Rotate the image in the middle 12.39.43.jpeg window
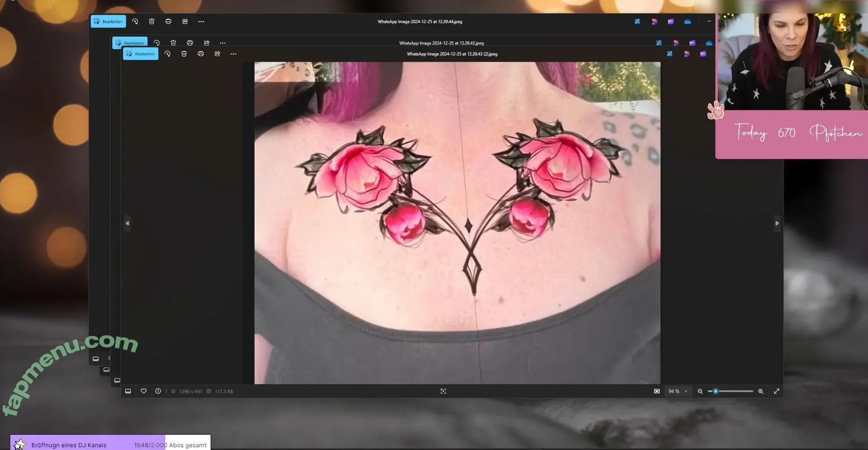The image size is (868, 450). pos(157,43)
